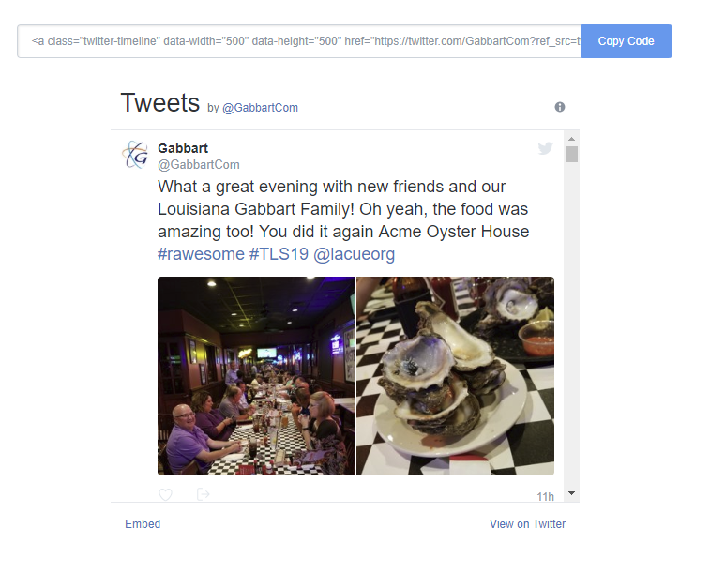Click the Copy Code button
Viewport: 725px width, 588px height.
627,41
